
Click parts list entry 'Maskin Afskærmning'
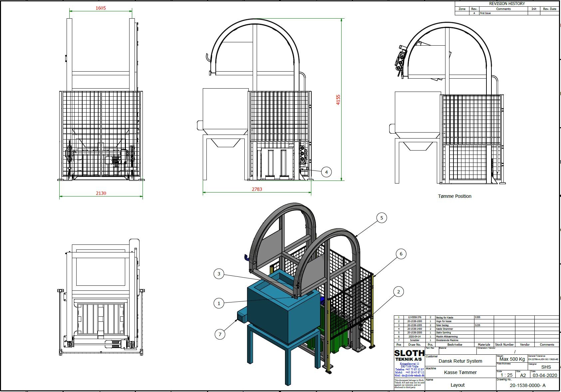click(447, 336)
